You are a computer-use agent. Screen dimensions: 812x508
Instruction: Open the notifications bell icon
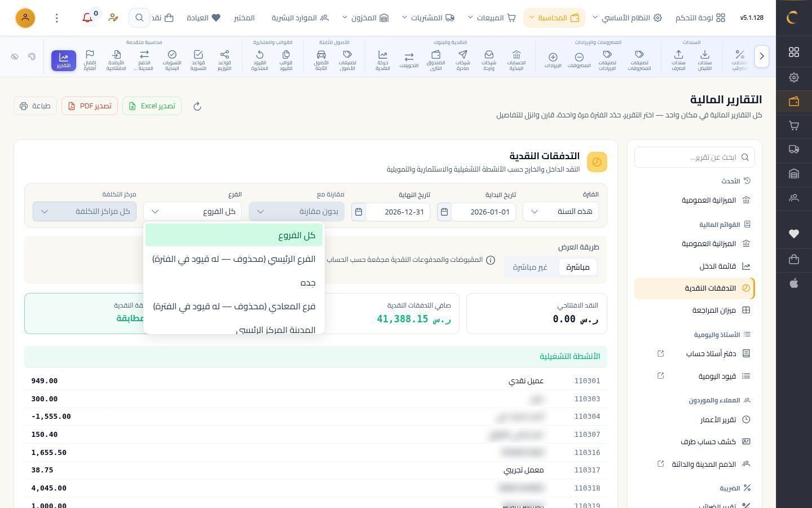[x=87, y=18]
